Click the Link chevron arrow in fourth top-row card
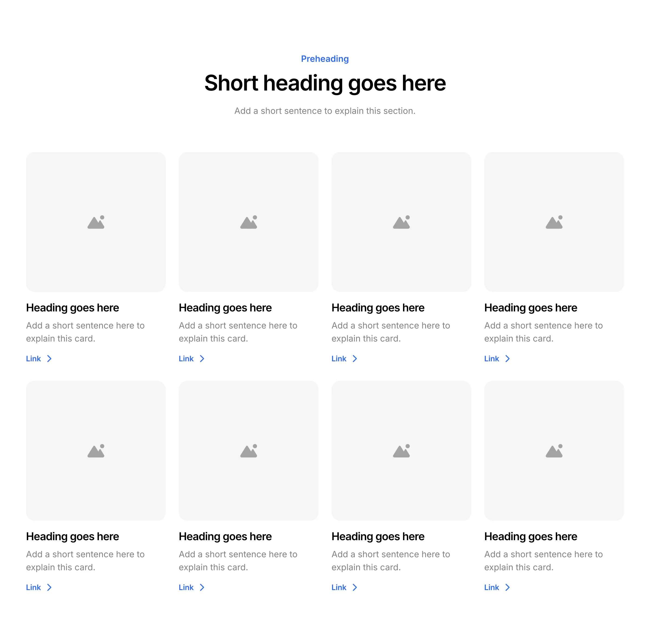This screenshot has height=644, width=650. click(x=508, y=359)
